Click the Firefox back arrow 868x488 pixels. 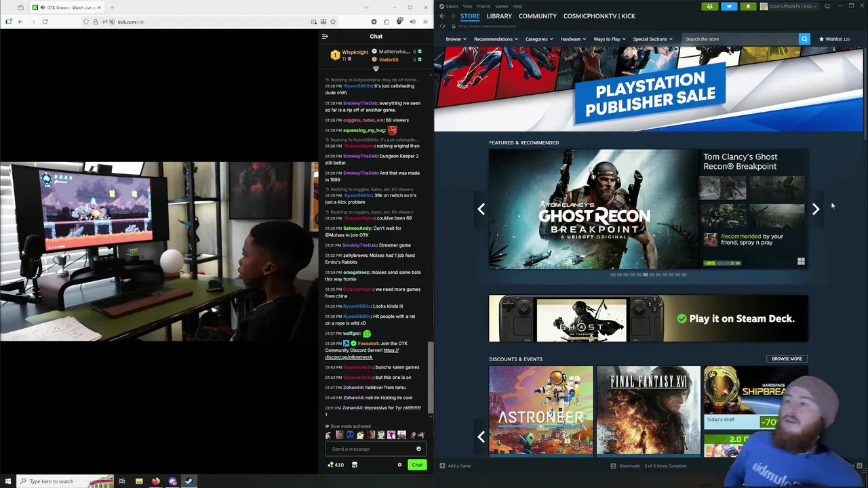coord(20,22)
